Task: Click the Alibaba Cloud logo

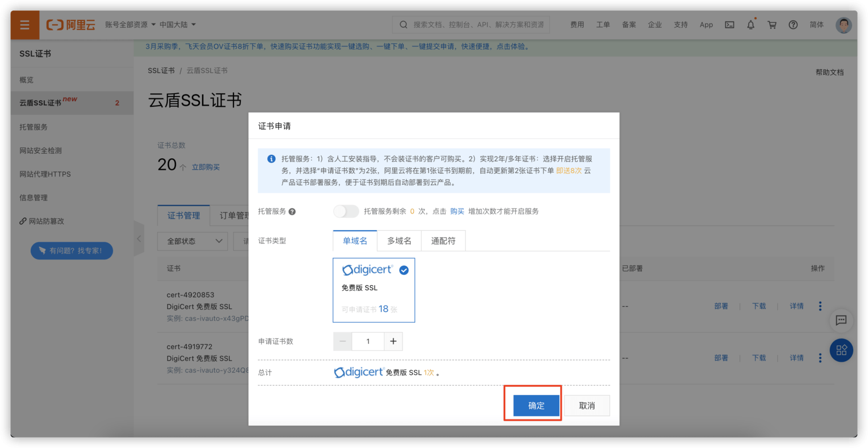Action: (x=71, y=25)
